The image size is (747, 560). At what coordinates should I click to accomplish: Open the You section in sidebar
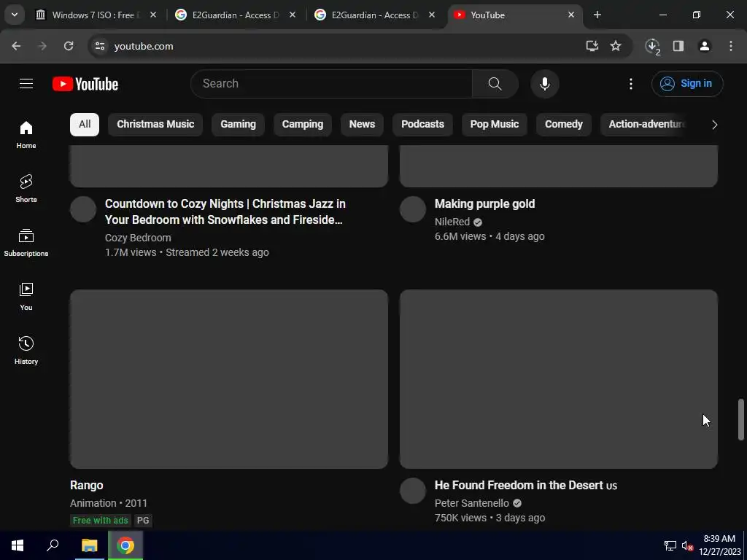click(26, 296)
